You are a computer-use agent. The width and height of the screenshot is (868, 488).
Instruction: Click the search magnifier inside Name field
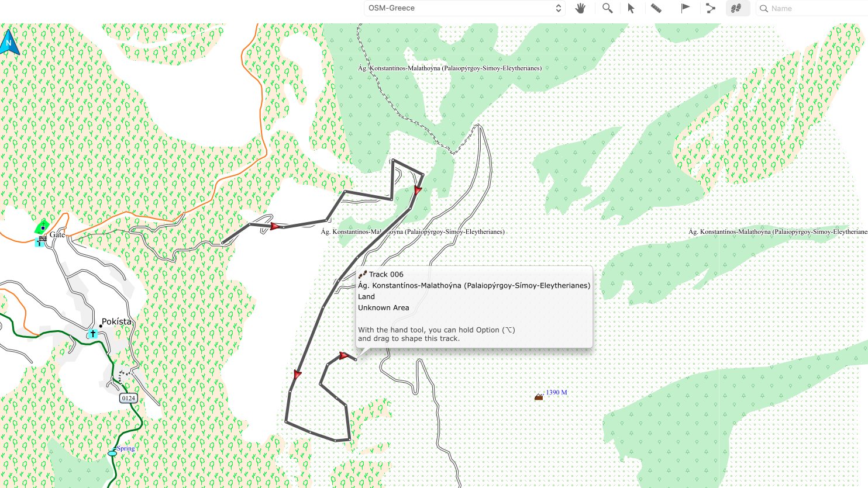[x=764, y=8]
